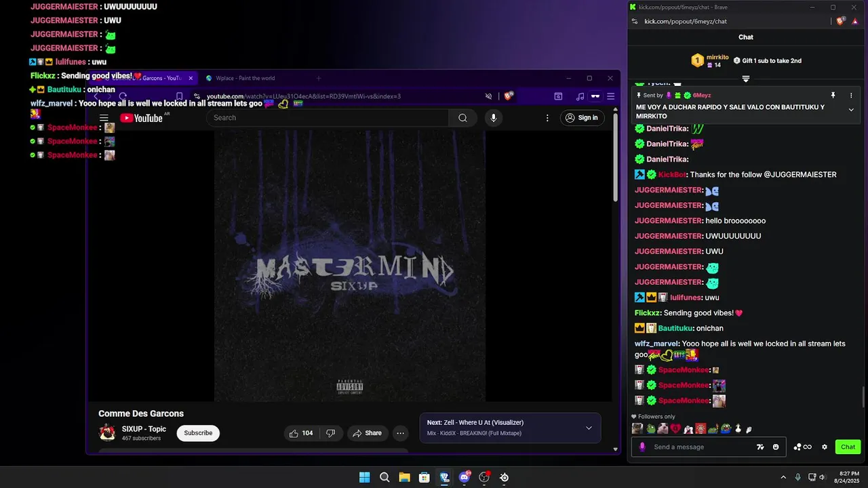Open Brave sidebar panel icon
The image size is (868, 488).
pyautogui.click(x=558, y=96)
